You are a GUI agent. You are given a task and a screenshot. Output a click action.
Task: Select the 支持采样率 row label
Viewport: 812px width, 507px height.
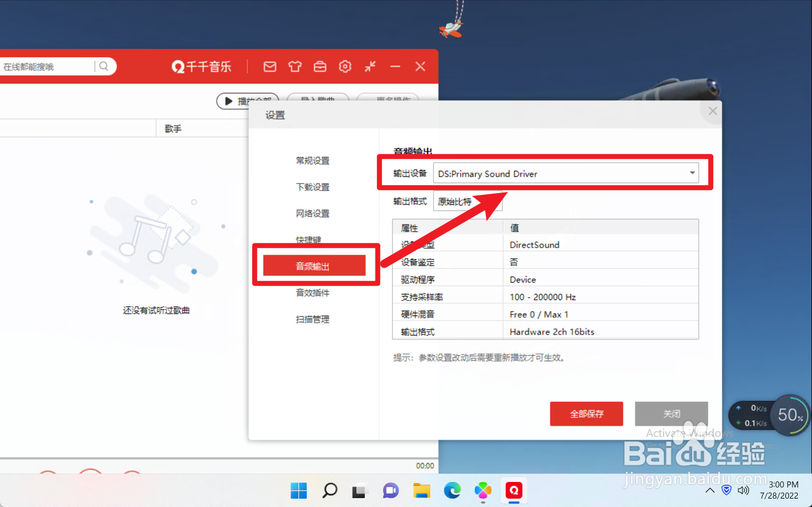[422, 297]
